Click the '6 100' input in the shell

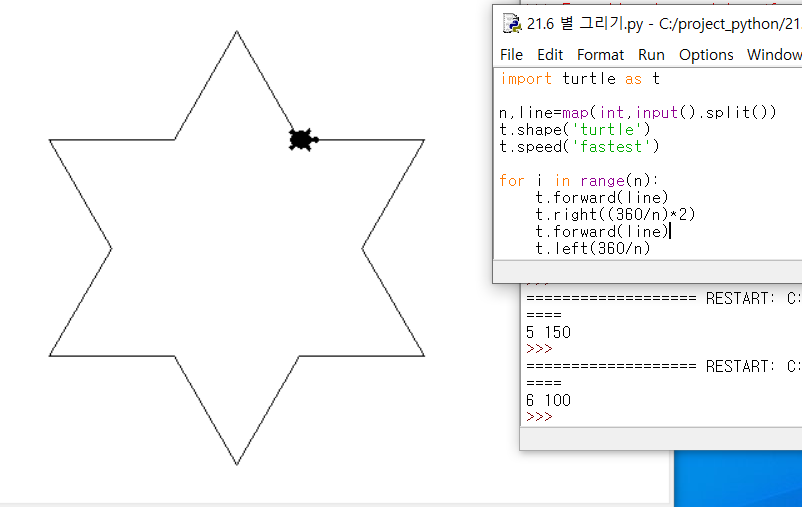pos(548,400)
